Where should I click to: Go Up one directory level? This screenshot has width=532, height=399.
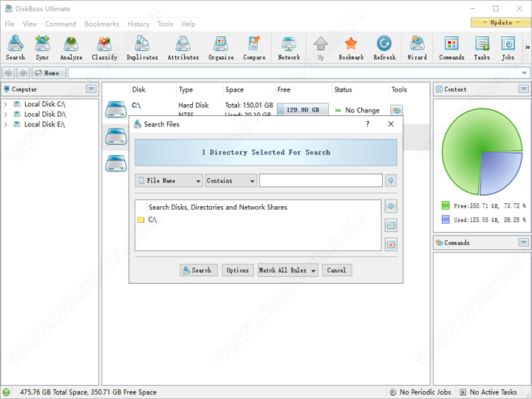tap(321, 48)
